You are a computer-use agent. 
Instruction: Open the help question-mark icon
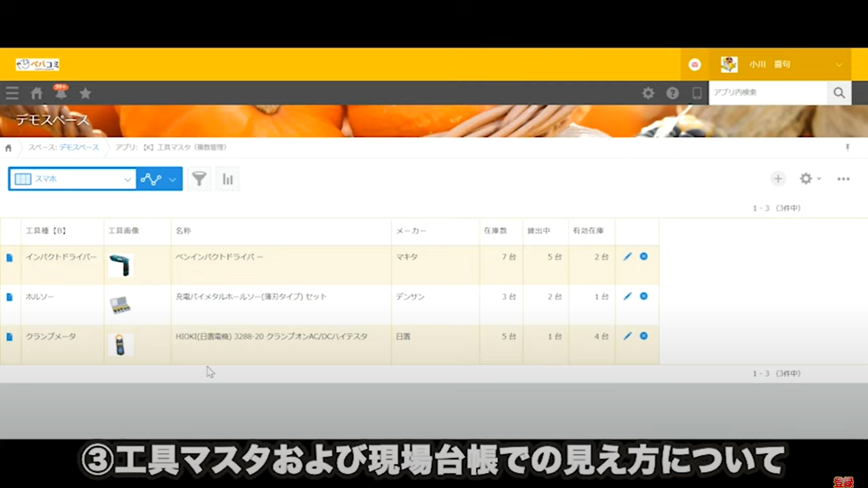672,93
